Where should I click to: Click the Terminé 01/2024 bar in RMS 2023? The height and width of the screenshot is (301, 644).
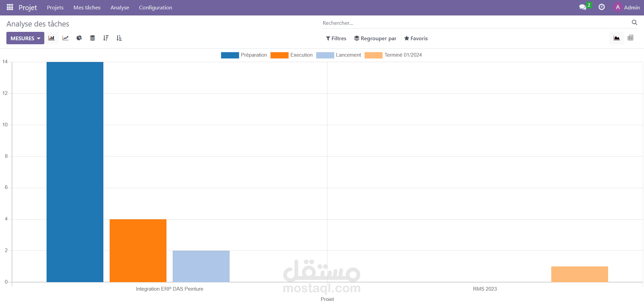(x=580, y=274)
